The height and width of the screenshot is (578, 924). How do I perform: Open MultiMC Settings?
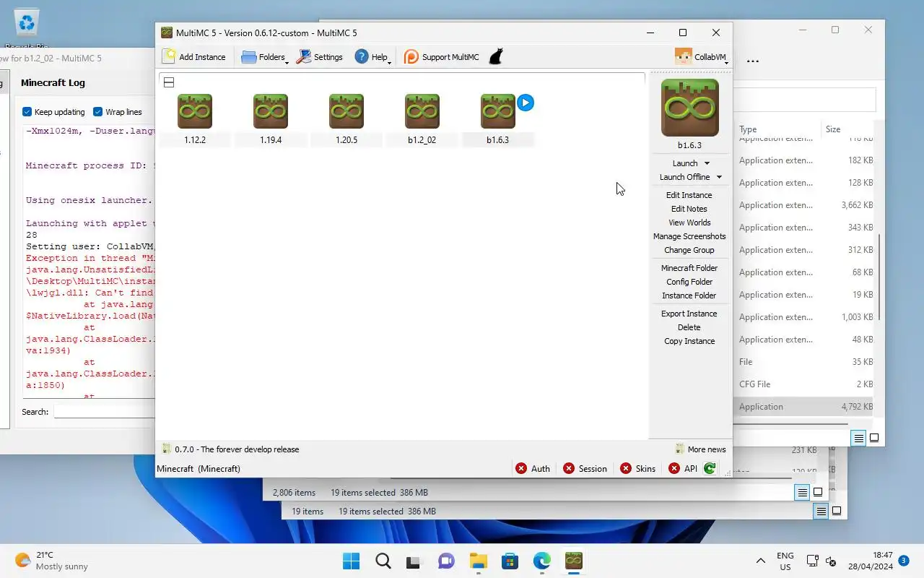[320, 57]
